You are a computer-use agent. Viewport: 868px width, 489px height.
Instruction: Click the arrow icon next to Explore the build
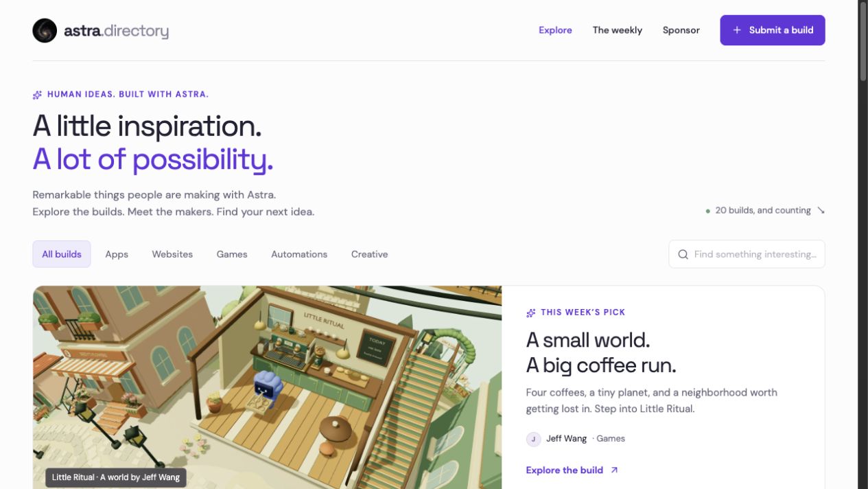click(614, 470)
